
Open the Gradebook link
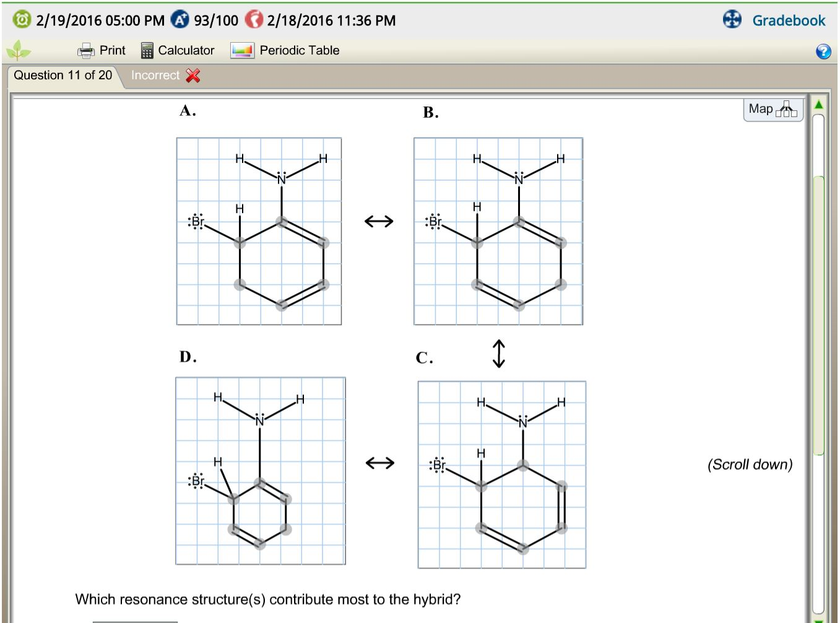789,19
